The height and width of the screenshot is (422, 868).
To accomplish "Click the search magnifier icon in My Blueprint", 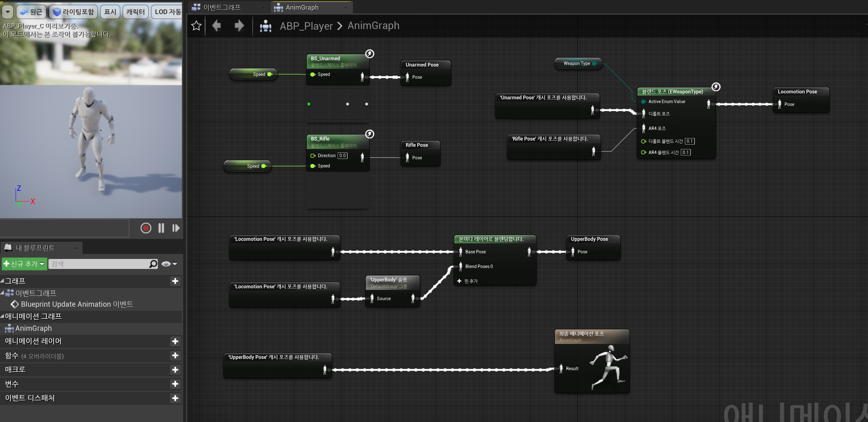I will click(153, 264).
